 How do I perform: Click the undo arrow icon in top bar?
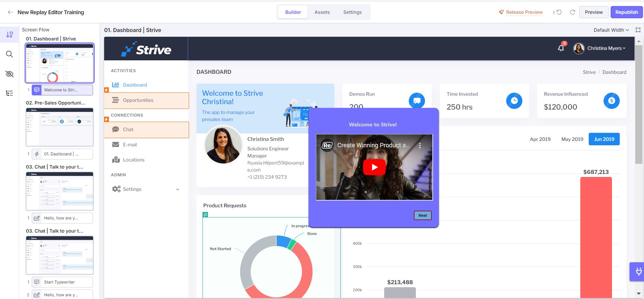559,12
